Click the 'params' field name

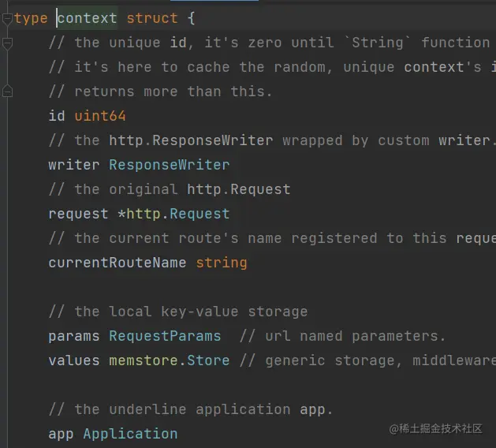click(x=74, y=336)
